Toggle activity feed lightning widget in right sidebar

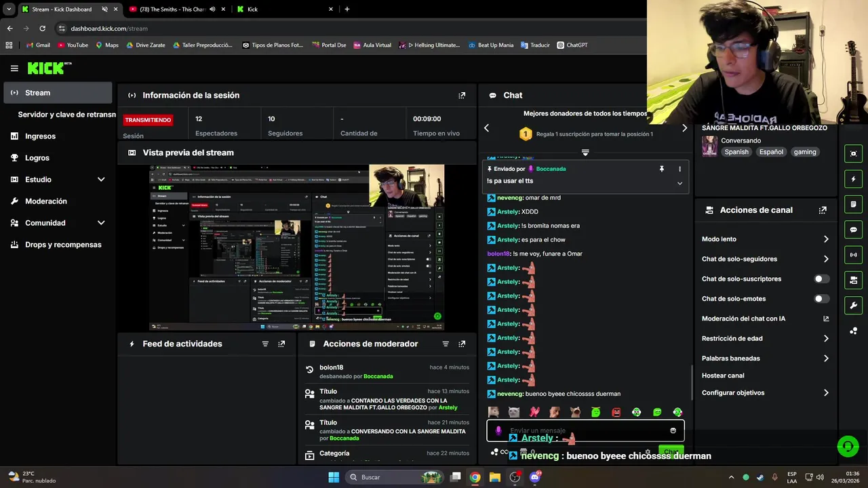(x=853, y=179)
